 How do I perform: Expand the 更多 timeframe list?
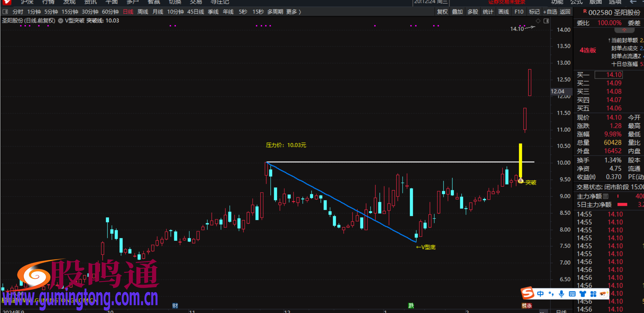point(293,12)
